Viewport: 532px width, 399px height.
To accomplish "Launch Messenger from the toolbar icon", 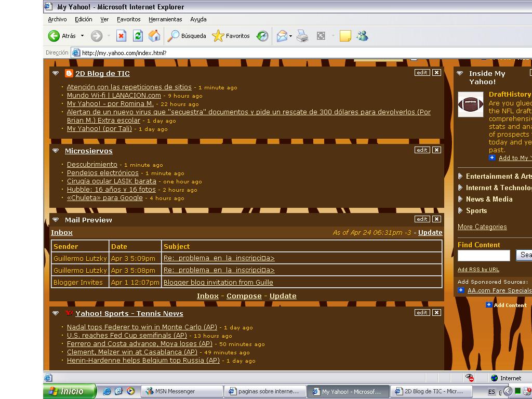I will click(362, 36).
